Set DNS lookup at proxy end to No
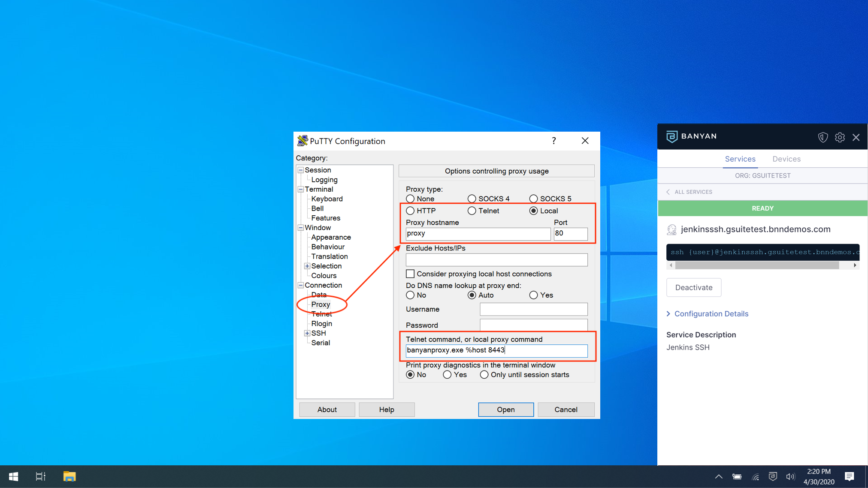 [x=410, y=295]
